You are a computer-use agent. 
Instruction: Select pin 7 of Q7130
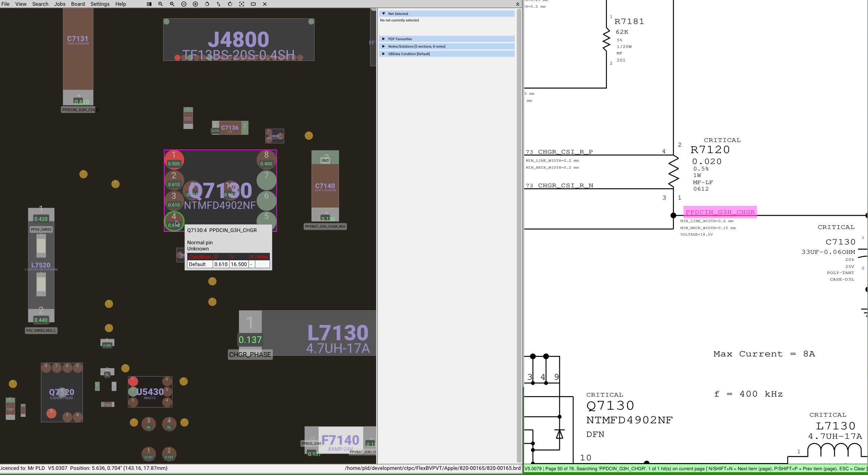pos(266,180)
